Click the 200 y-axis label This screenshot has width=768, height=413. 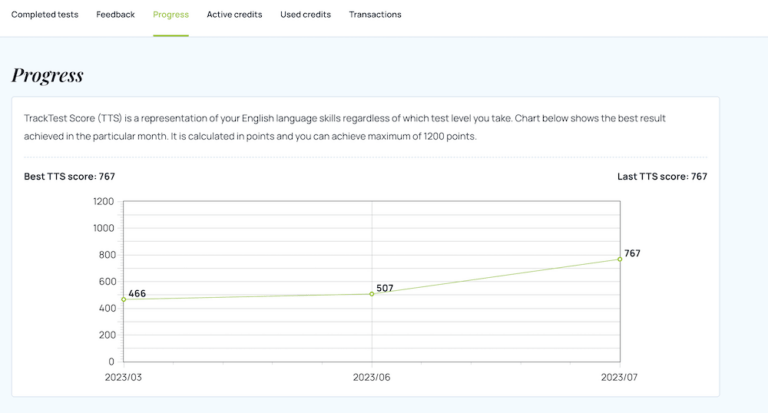pyautogui.click(x=107, y=335)
